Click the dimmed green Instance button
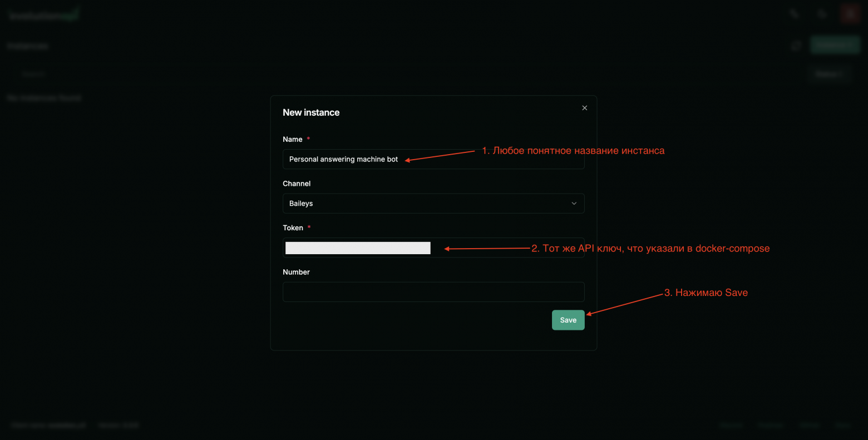The image size is (868, 440). 835,46
